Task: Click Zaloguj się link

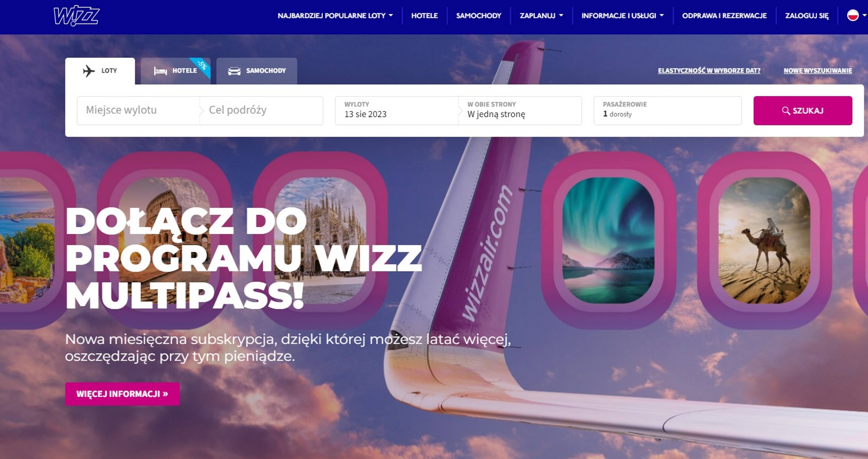Action: tap(807, 16)
